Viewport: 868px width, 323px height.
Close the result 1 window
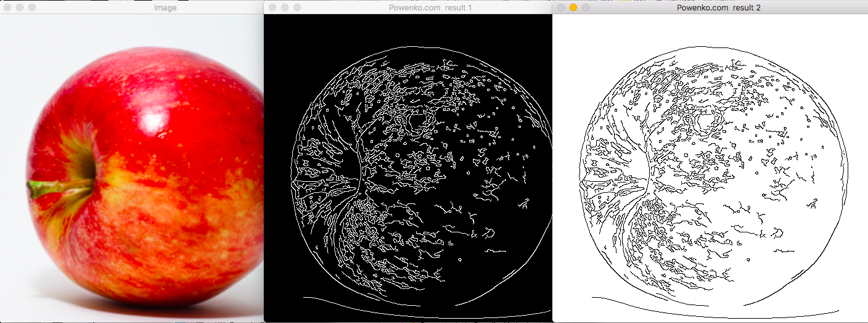coord(272,7)
